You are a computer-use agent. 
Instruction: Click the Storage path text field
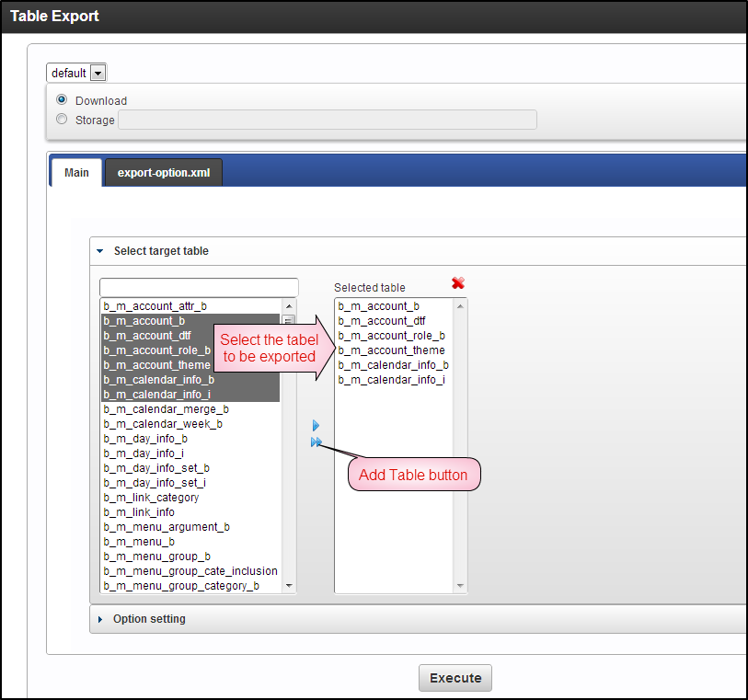(327, 120)
